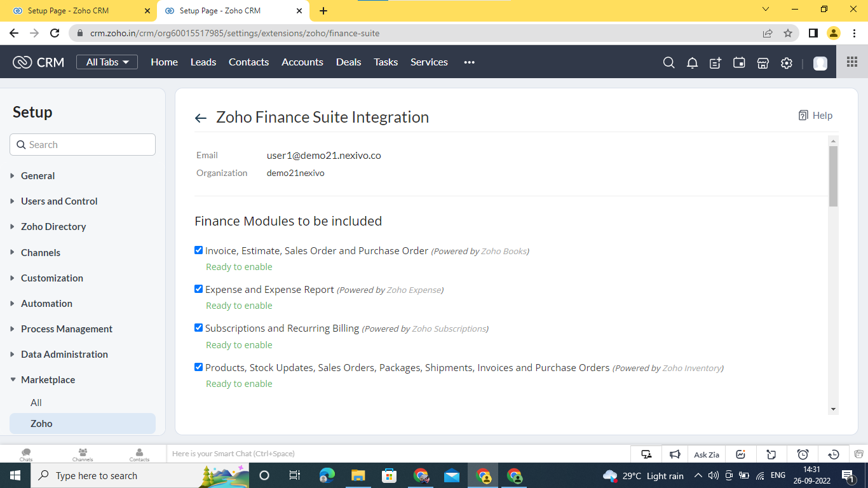Reload the page in the browser
Screen dimensions: 868x488
click(x=55, y=33)
